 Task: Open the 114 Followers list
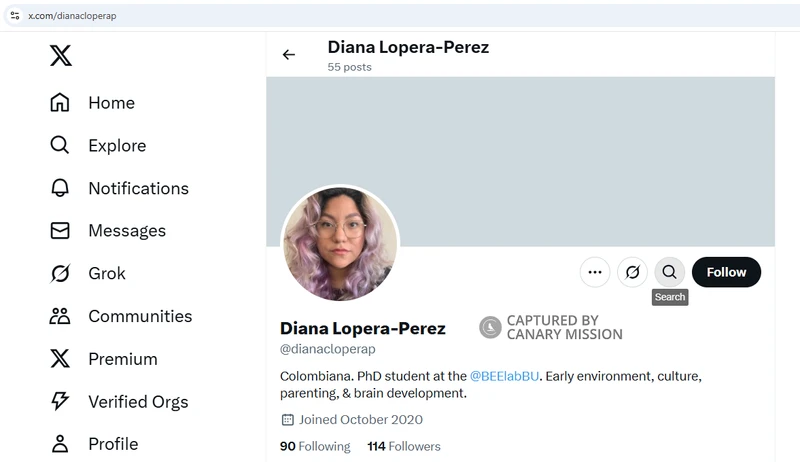click(404, 446)
